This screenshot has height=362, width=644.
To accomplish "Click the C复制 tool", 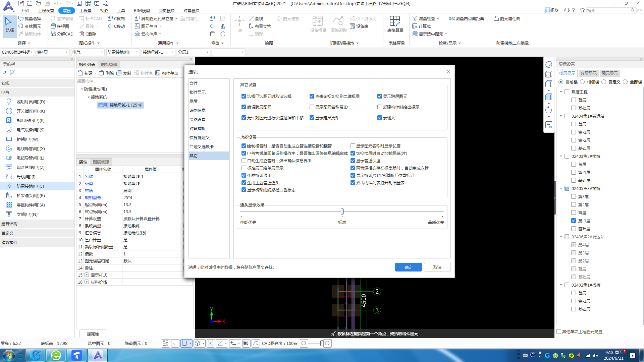I will [116, 18].
